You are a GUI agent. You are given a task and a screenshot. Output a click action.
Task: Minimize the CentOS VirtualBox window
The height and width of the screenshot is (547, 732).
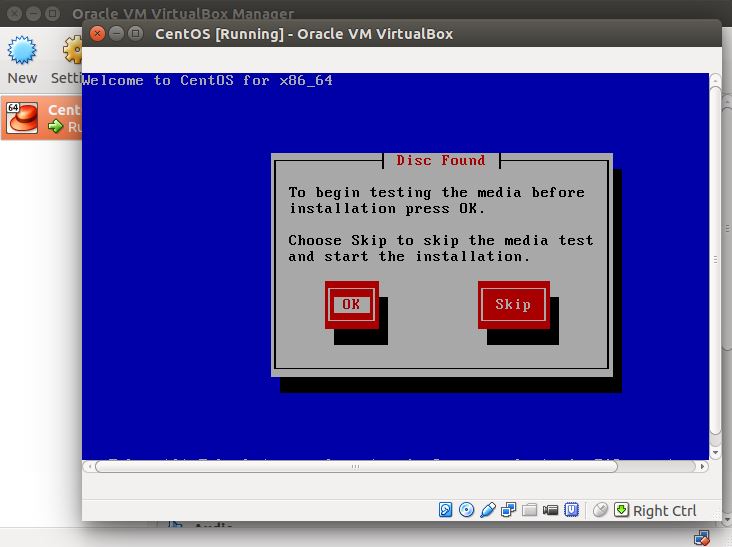(x=116, y=34)
